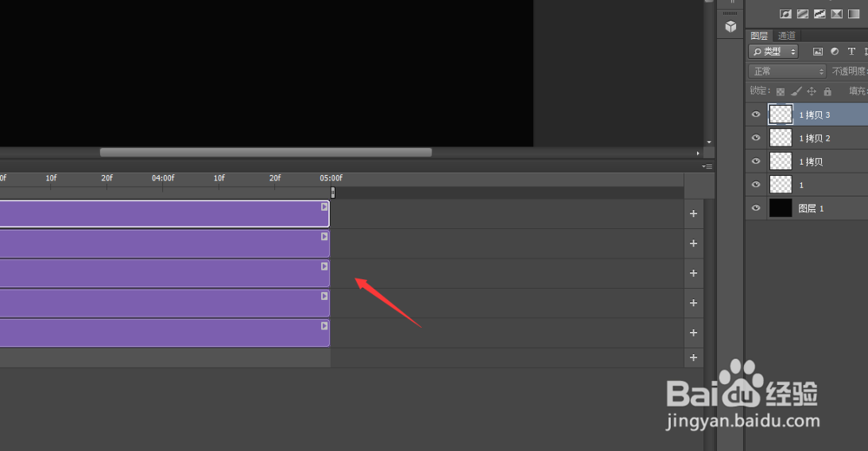Open the 正常 blend mode dropdown
This screenshot has height=451, width=868.
tap(787, 71)
